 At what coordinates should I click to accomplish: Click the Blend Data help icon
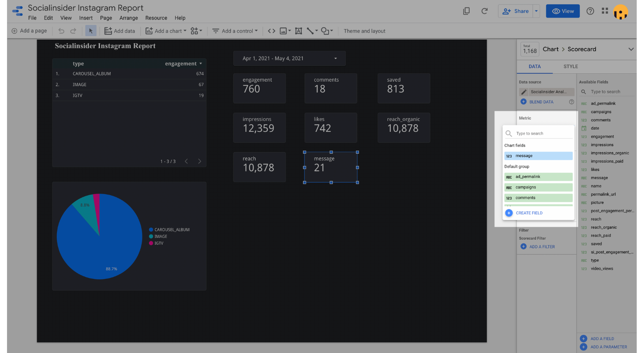(x=572, y=101)
